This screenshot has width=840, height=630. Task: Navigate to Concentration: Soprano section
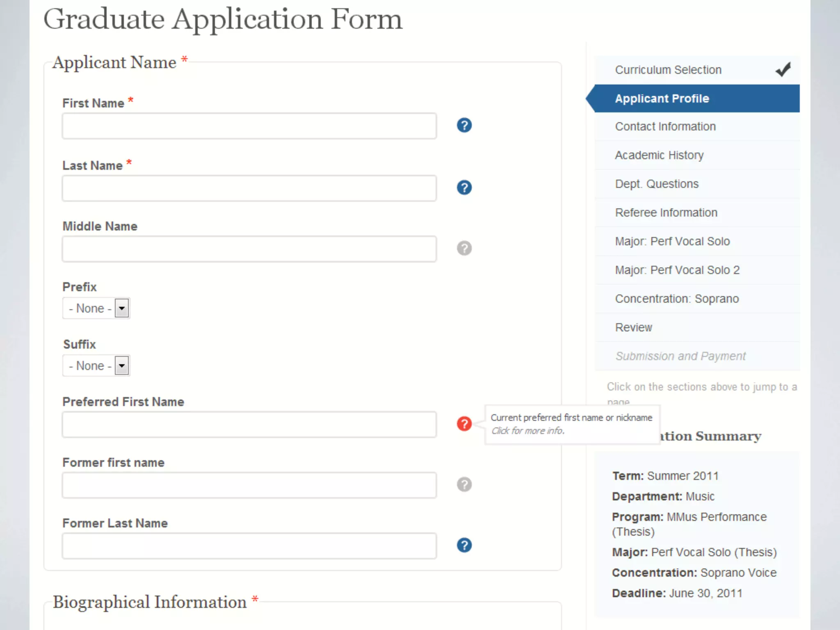point(676,299)
